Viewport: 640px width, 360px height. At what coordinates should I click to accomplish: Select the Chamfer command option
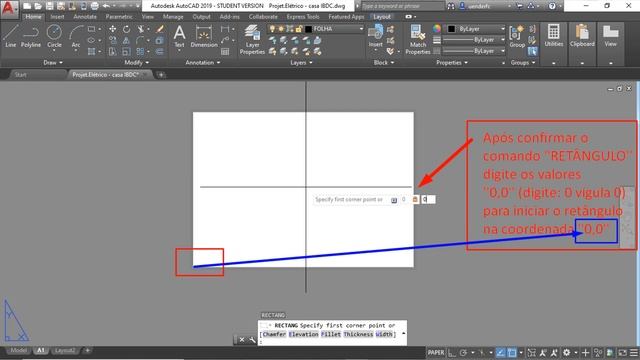pos(273,334)
